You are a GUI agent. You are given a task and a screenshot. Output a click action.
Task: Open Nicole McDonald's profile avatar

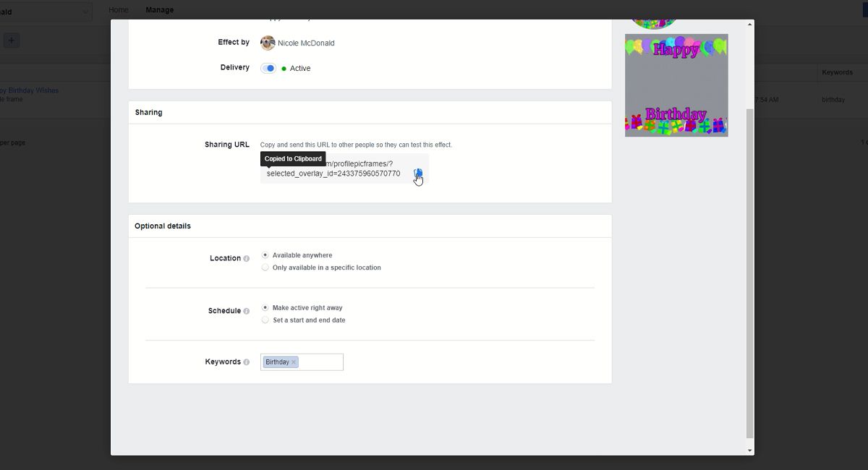[268, 43]
